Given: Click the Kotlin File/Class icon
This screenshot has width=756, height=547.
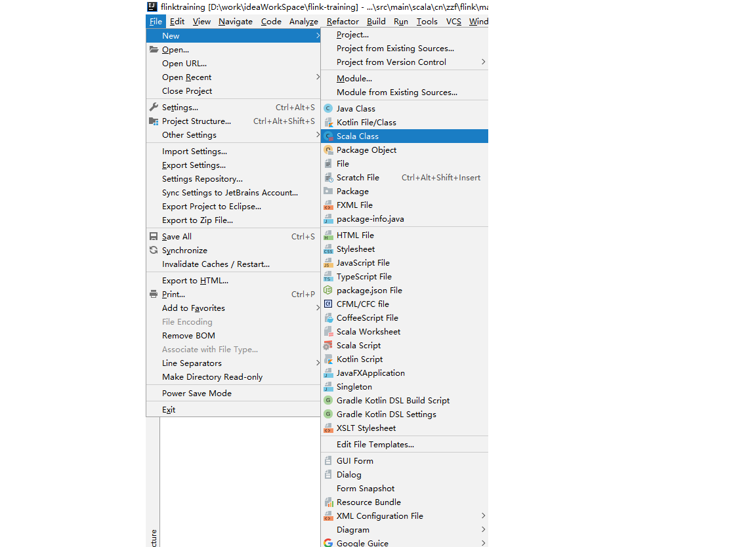Looking at the screenshot, I should 328,123.
